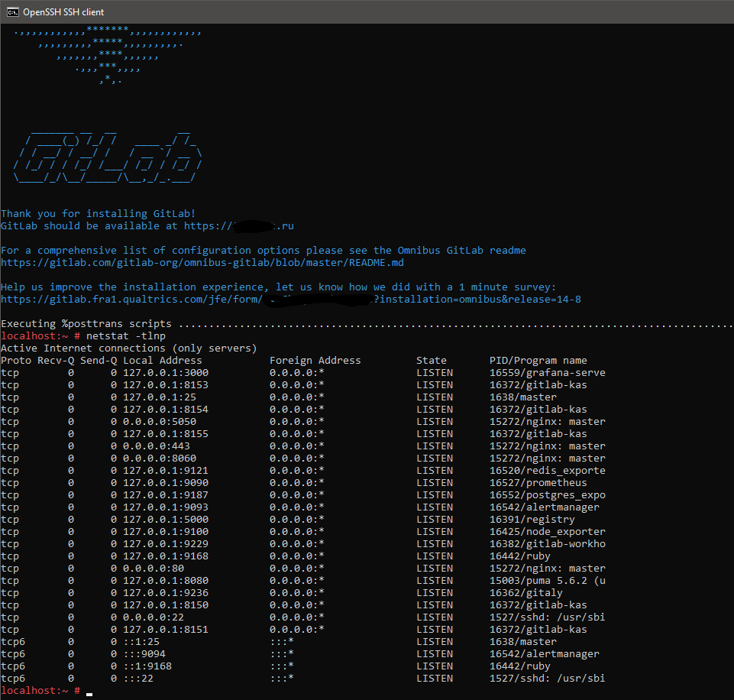734x700 pixels.
Task: Click tcp6 local address ::1:25
Action: pos(141,641)
